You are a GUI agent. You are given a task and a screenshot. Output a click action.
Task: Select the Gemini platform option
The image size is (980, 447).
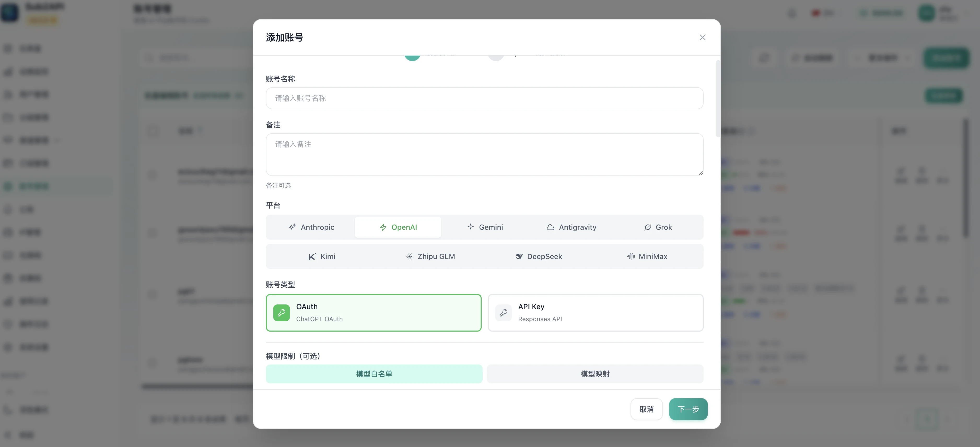pos(485,227)
